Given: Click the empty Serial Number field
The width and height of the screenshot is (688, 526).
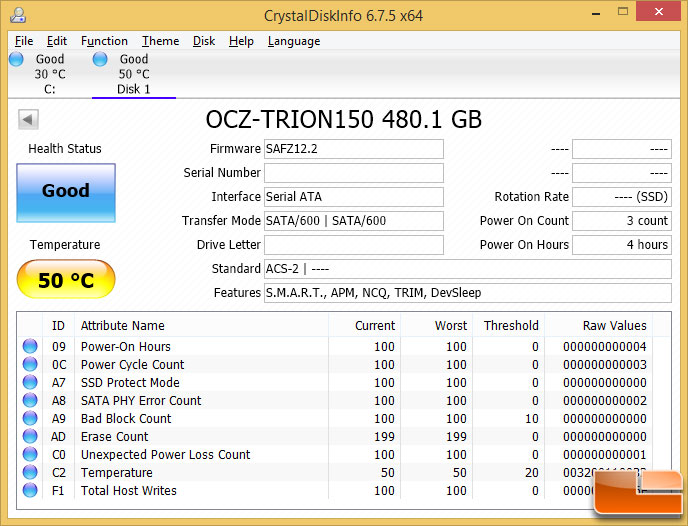Looking at the screenshot, I should pyautogui.click(x=354, y=173).
